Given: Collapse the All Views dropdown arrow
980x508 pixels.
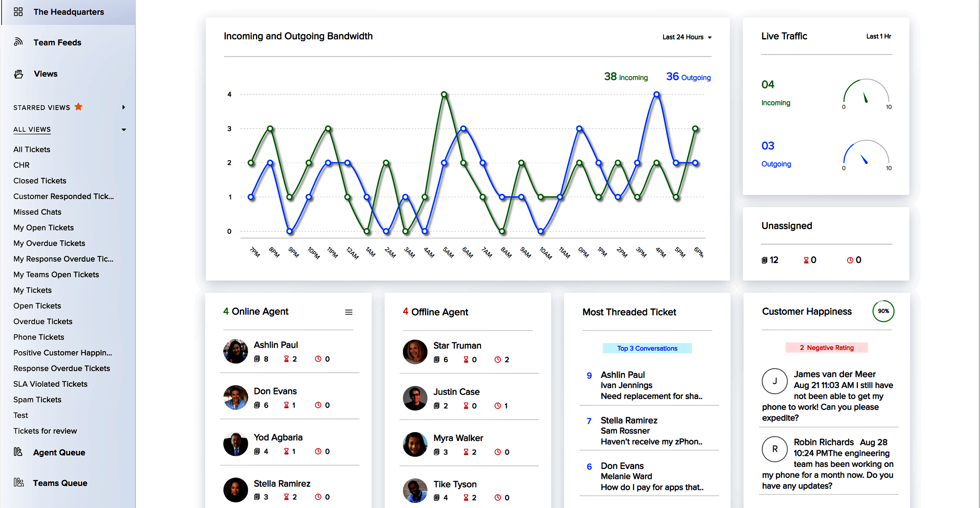Looking at the screenshot, I should [124, 130].
